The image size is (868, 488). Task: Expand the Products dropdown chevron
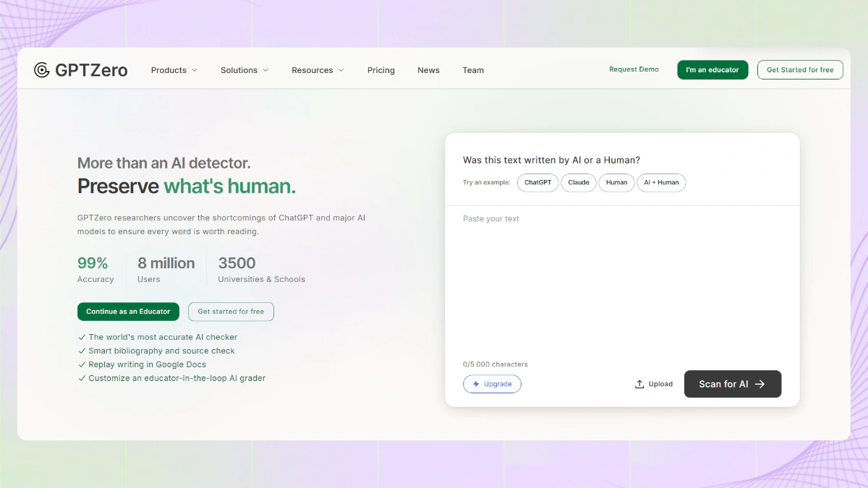pyautogui.click(x=194, y=70)
